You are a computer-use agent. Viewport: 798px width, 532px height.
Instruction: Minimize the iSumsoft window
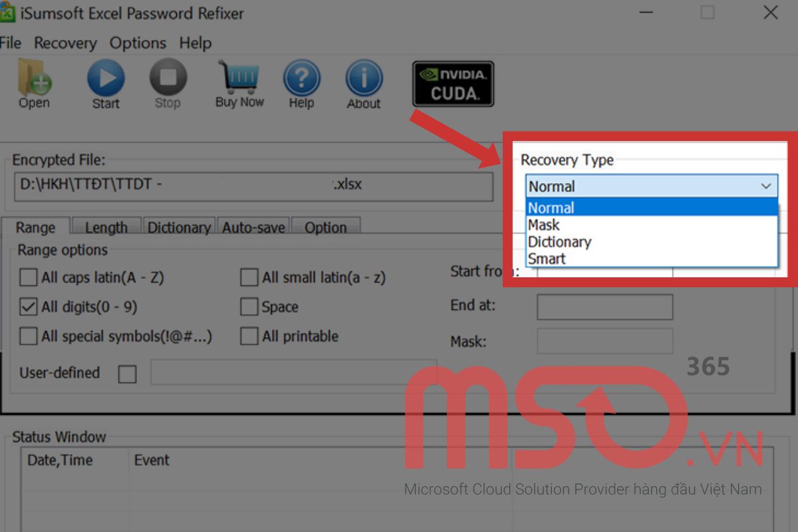tap(646, 12)
